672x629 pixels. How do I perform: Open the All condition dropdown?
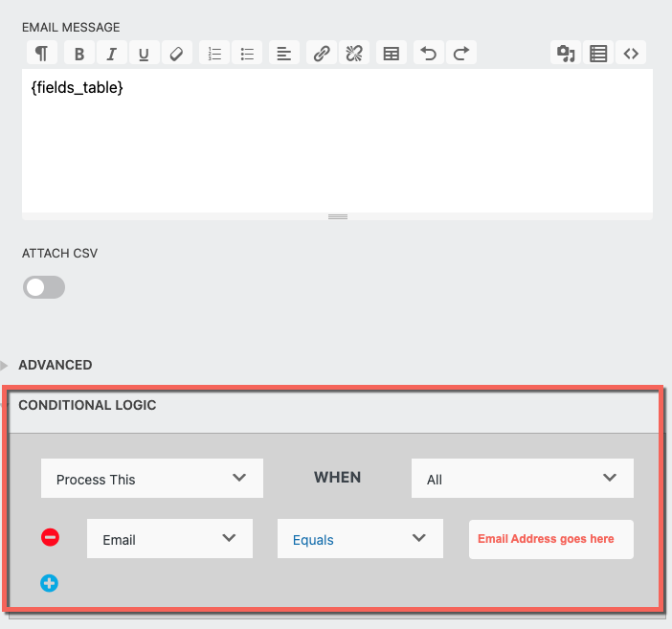(522, 479)
